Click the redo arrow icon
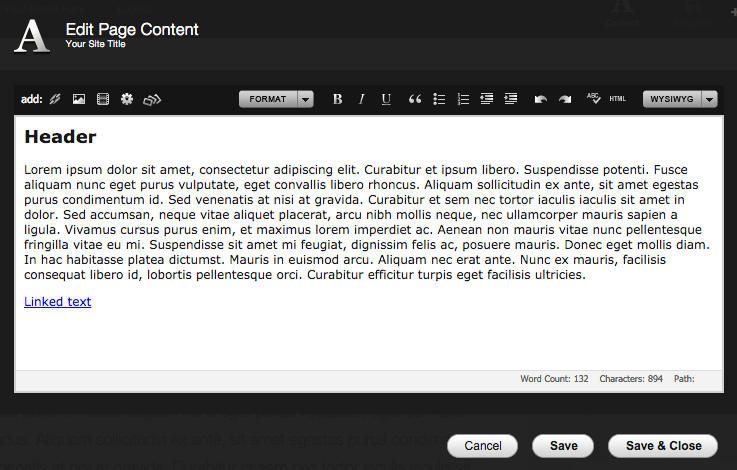Screen dimensions: 737x470 pos(565,99)
